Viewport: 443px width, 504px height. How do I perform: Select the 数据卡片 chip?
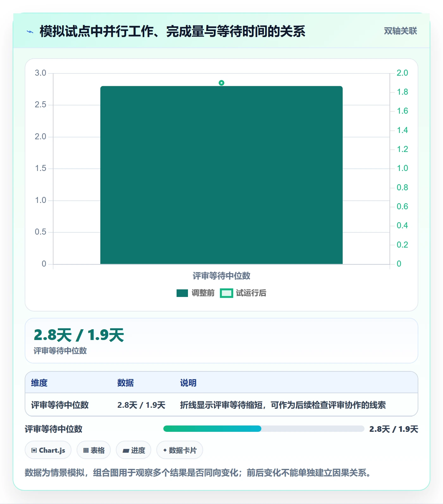coord(180,450)
